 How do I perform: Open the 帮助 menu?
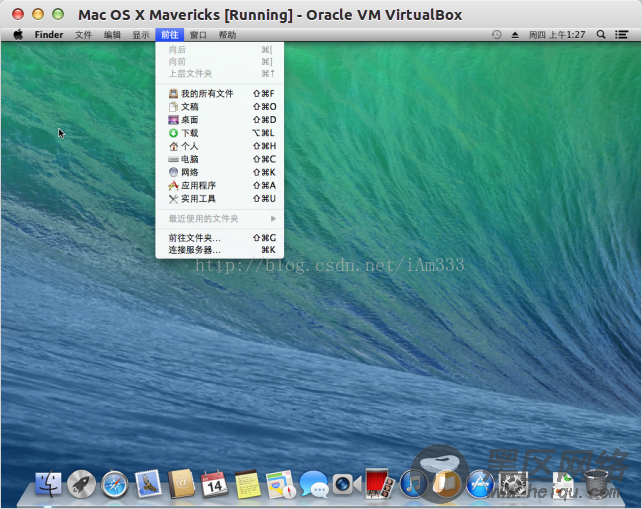tap(227, 35)
